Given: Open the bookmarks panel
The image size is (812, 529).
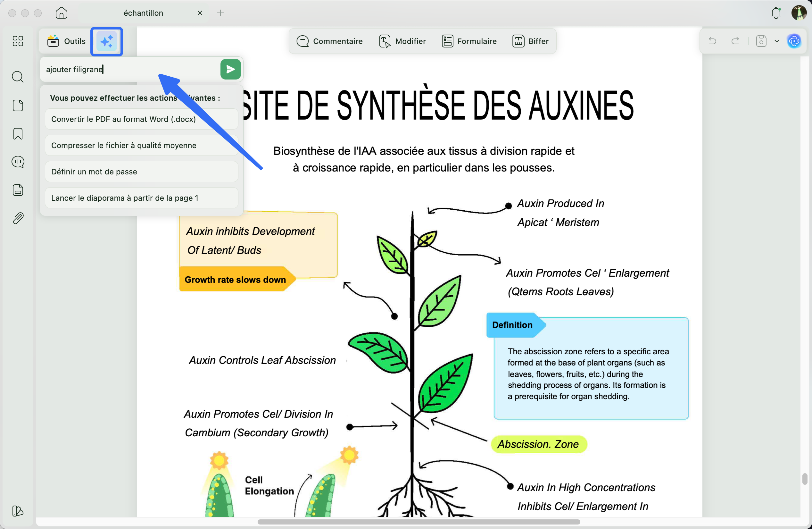Looking at the screenshot, I should click(x=17, y=134).
